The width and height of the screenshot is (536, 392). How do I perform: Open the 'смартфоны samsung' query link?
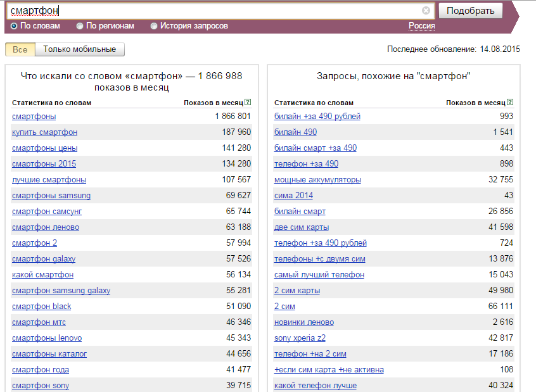(51, 196)
